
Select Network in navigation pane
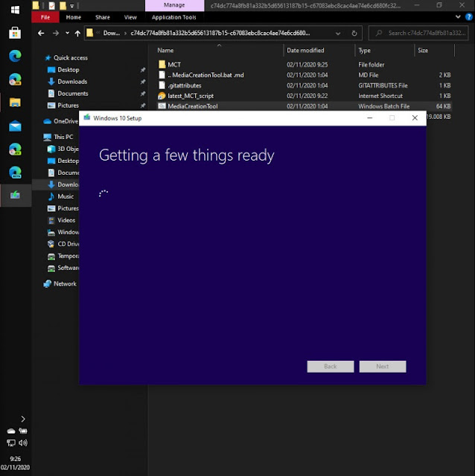65,283
